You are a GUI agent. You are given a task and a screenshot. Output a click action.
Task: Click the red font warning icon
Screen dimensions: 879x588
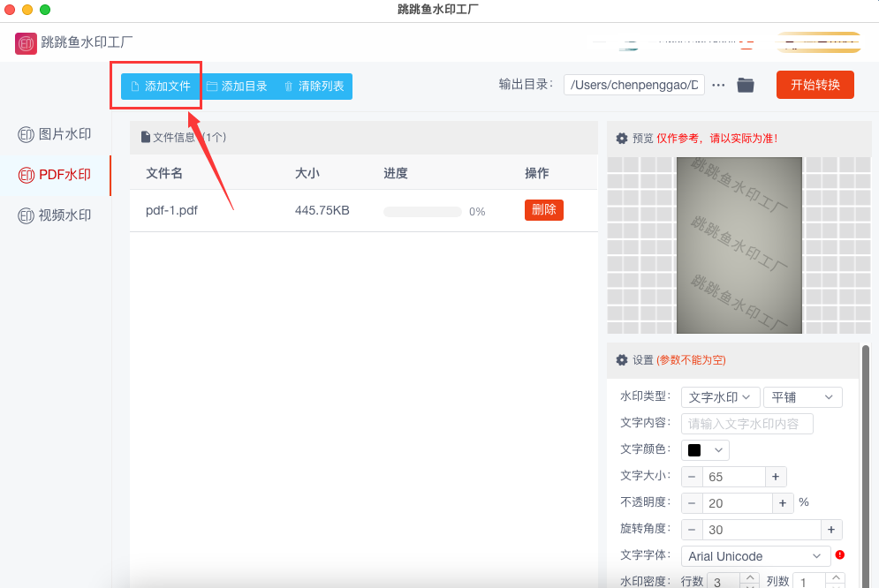click(839, 555)
